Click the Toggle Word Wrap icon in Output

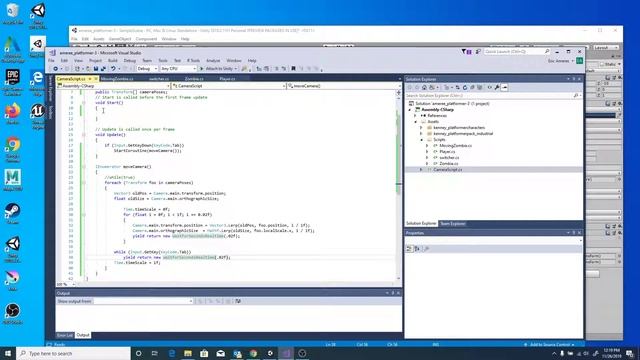238,301
